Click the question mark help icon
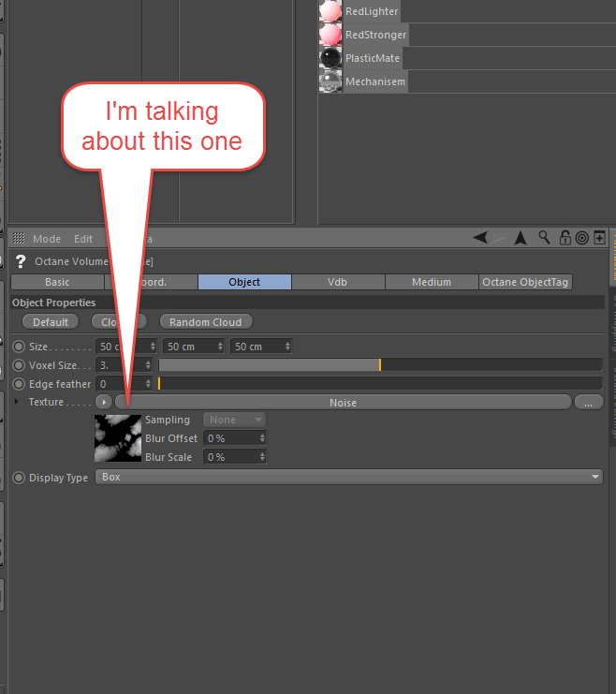 (21, 261)
